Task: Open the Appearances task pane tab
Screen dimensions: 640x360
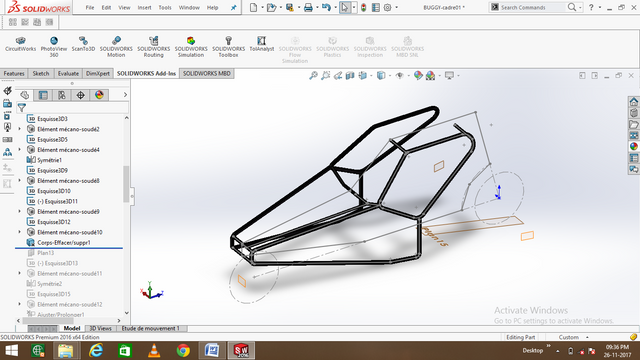Action: point(633,146)
